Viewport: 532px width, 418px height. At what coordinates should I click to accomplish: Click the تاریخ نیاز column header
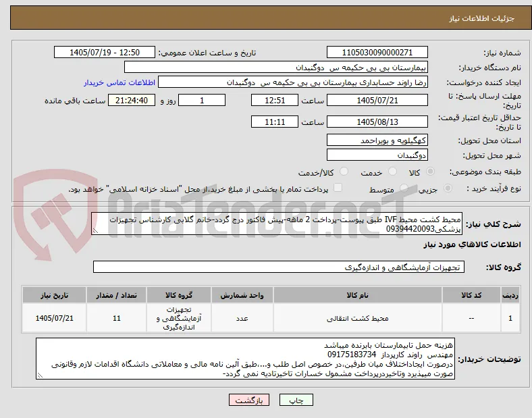(54, 295)
